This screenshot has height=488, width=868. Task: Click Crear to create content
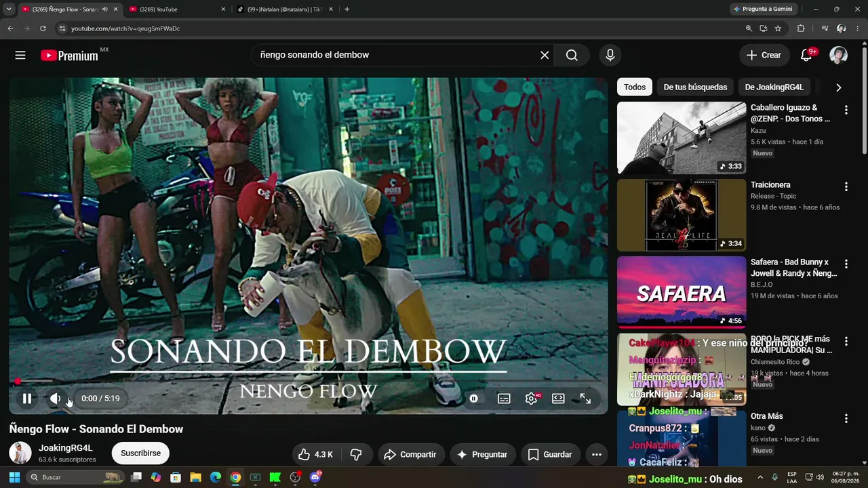(x=764, y=55)
